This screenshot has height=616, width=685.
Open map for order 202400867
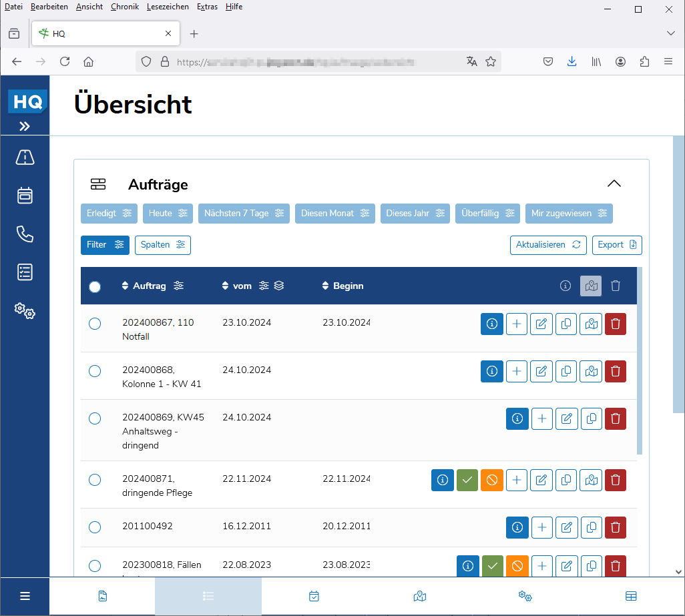pos(590,324)
